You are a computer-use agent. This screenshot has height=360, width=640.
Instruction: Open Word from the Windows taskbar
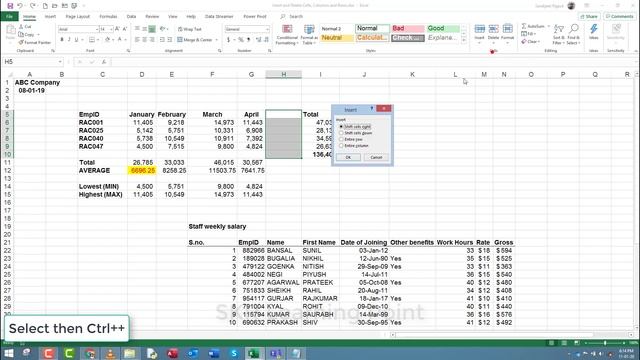pyautogui.click(x=213, y=353)
